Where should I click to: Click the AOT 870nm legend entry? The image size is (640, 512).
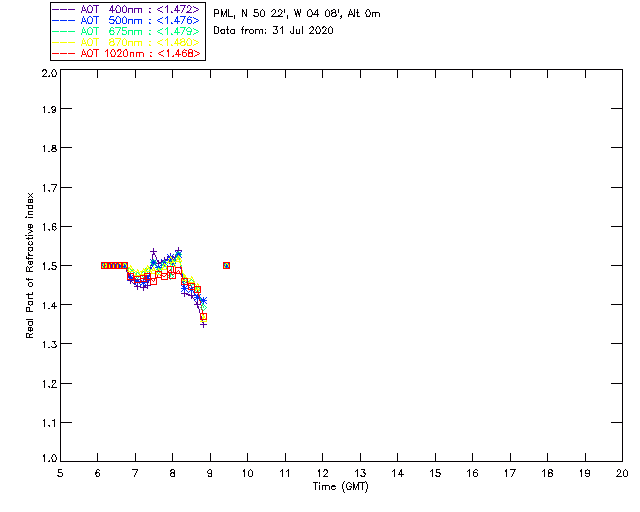(126, 42)
